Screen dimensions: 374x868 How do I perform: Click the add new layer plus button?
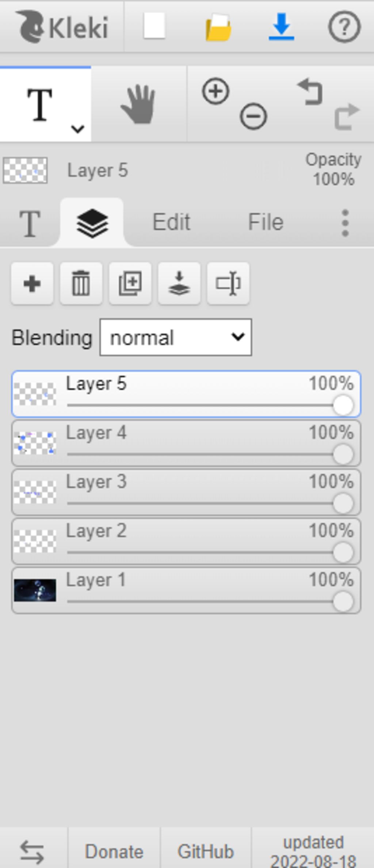[32, 283]
